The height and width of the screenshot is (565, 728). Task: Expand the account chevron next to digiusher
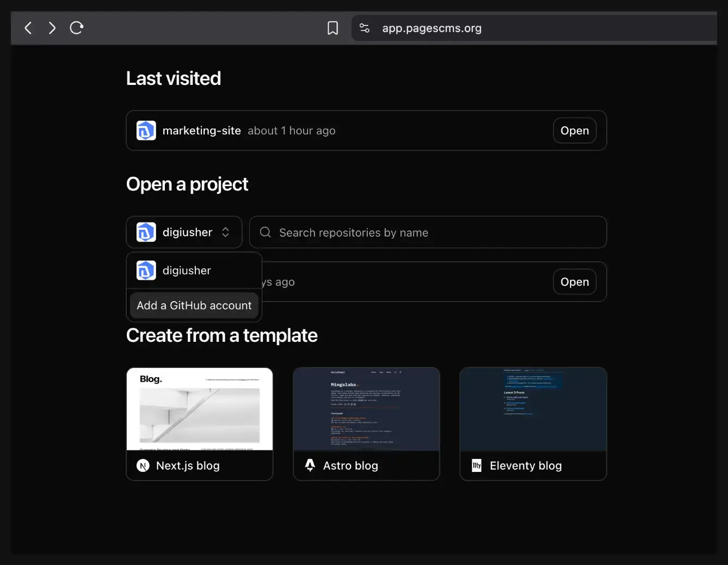(x=225, y=232)
